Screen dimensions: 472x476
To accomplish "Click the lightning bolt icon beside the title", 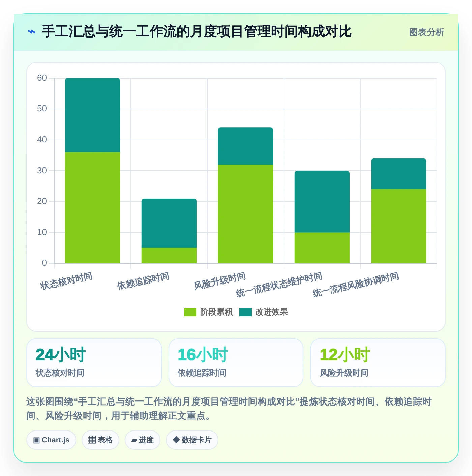I will 32,32.
